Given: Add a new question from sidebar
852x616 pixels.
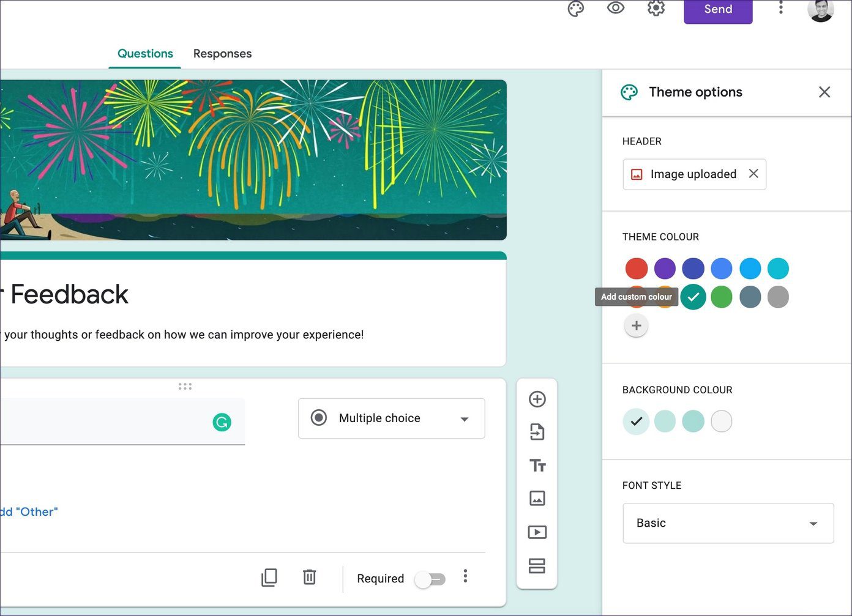Looking at the screenshot, I should (537, 399).
